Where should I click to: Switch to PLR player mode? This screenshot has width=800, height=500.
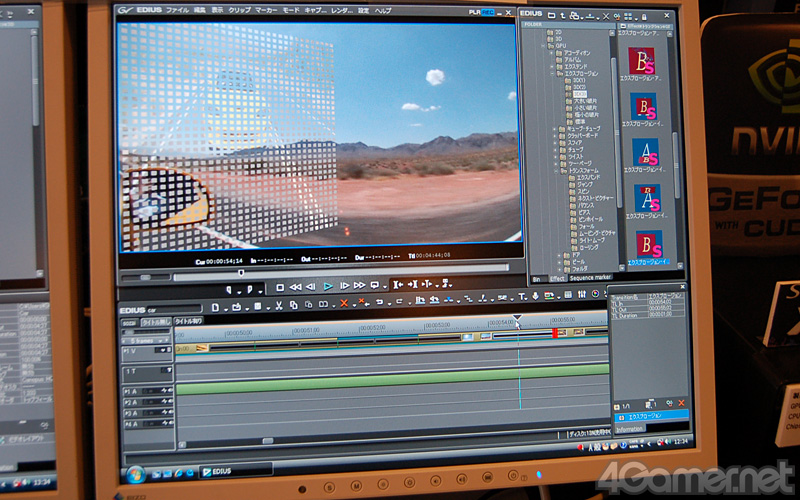tap(474, 12)
